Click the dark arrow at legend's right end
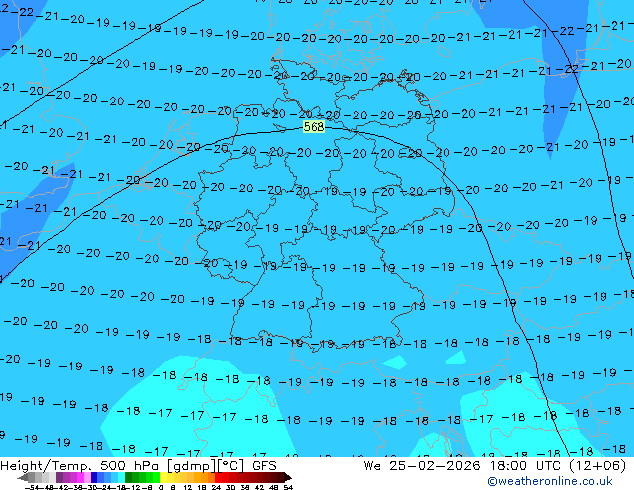This screenshot has width=634, height=490. coord(287,477)
